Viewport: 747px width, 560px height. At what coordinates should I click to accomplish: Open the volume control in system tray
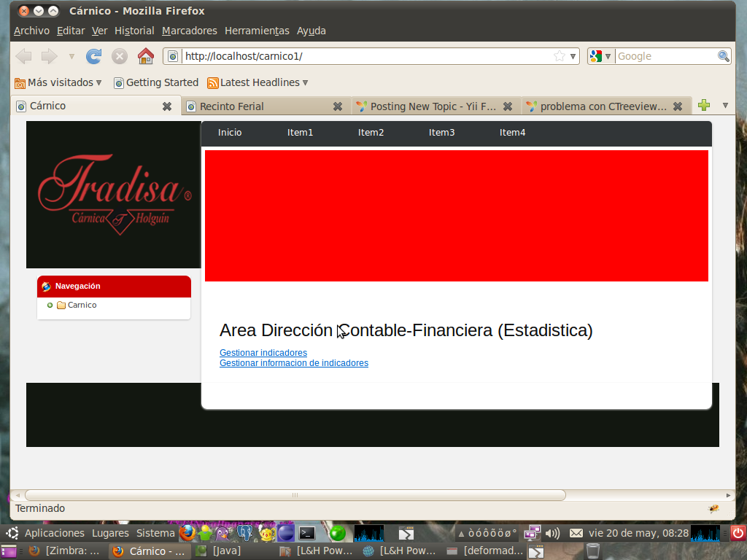coord(552,533)
